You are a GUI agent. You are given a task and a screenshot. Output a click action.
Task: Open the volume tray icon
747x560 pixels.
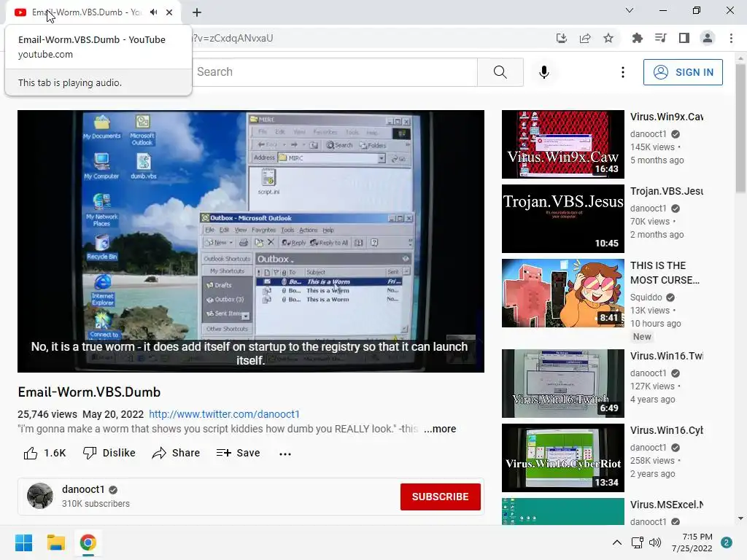tap(655, 542)
